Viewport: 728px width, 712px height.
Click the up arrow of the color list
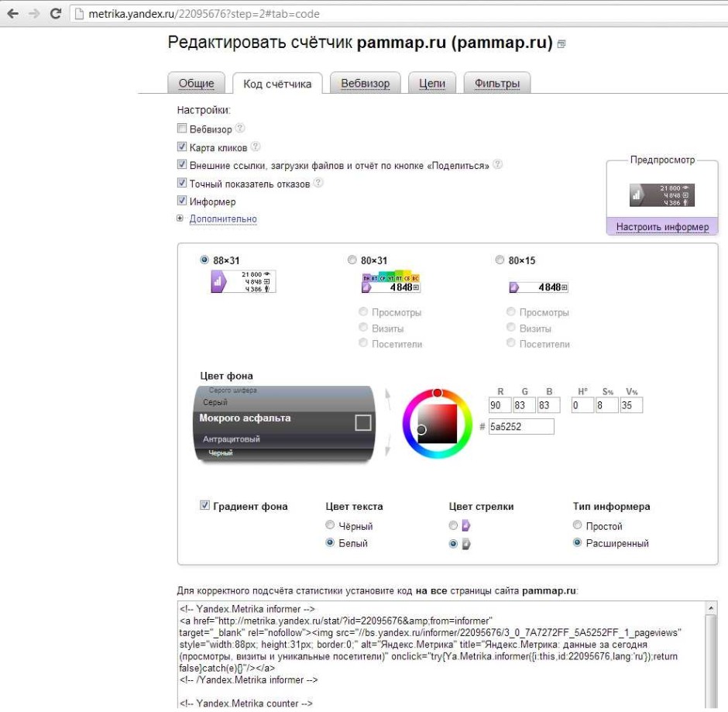point(388,398)
